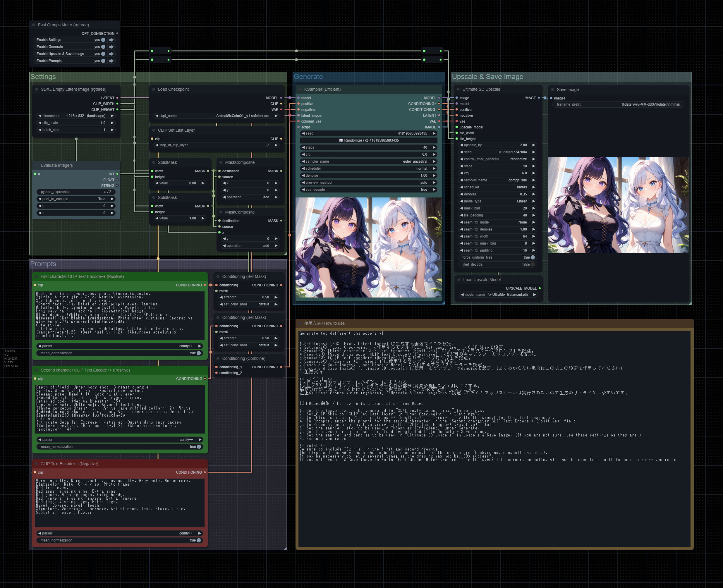This screenshot has height=588, width=723.
Task: Open the model_name dropdown in Load Upscale Model
Action: (498, 295)
